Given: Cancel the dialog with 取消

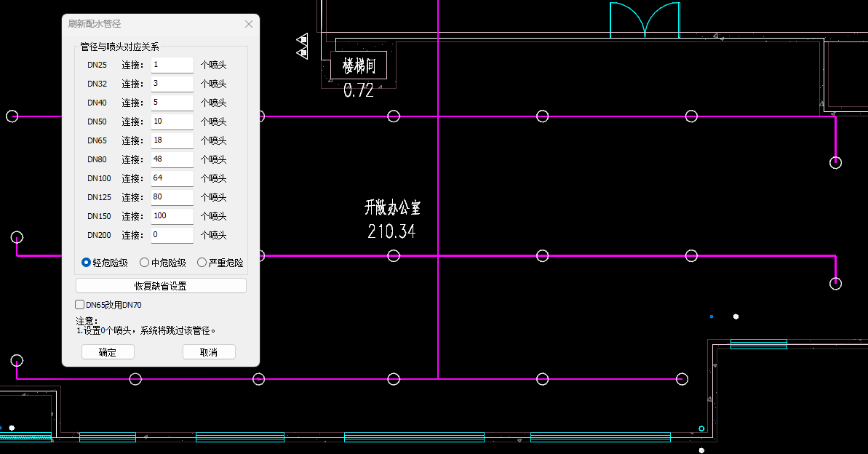Looking at the screenshot, I should [x=209, y=352].
